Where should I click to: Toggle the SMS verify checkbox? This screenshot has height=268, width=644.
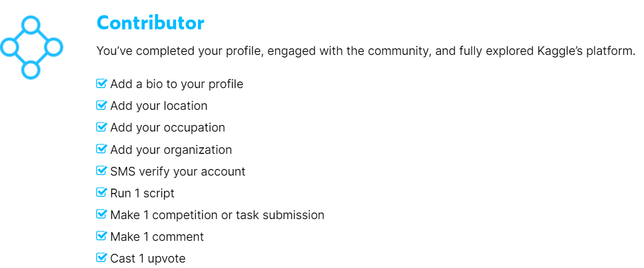101,171
